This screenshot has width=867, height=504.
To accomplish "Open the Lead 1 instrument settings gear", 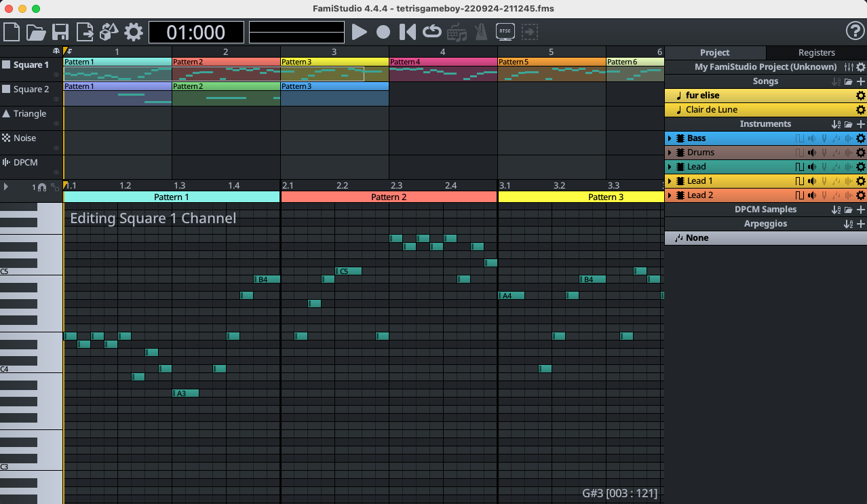I will pos(860,180).
